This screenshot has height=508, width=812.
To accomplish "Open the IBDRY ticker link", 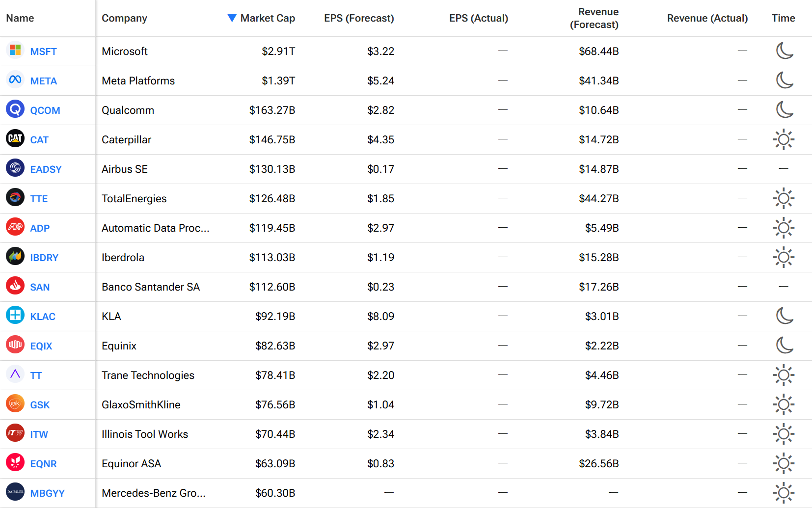I will (44, 258).
